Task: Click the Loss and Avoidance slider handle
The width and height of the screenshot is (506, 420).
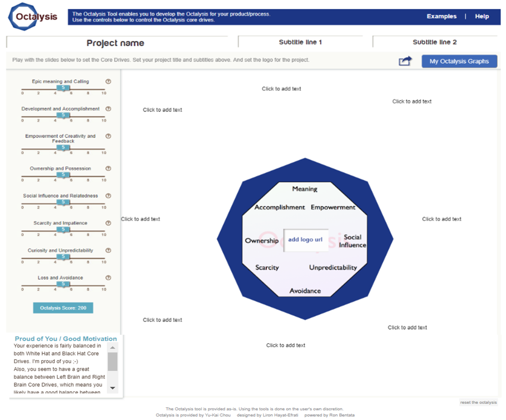Action: click(63, 284)
